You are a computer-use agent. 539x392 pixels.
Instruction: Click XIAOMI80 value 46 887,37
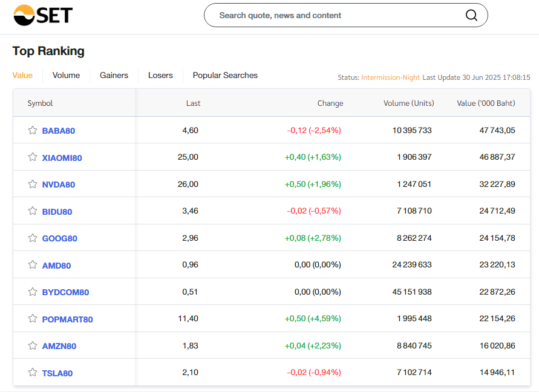(497, 157)
